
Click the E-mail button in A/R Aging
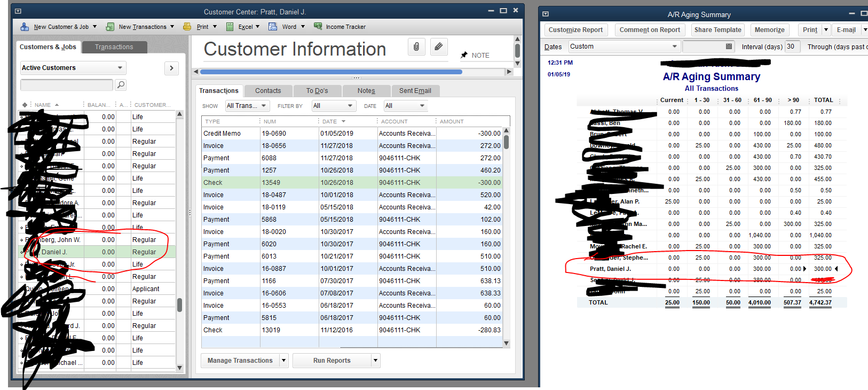tap(846, 30)
